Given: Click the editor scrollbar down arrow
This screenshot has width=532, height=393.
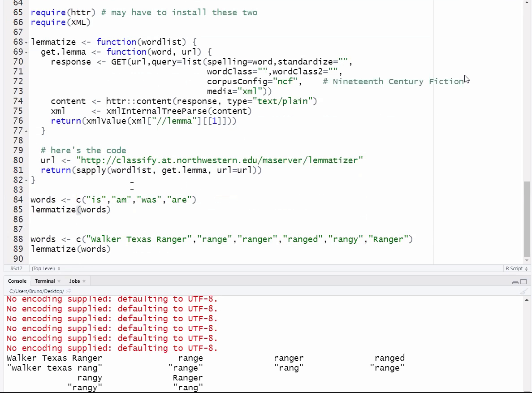Looking at the screenshot, I should pyautogui.click(x=527, y=260).
